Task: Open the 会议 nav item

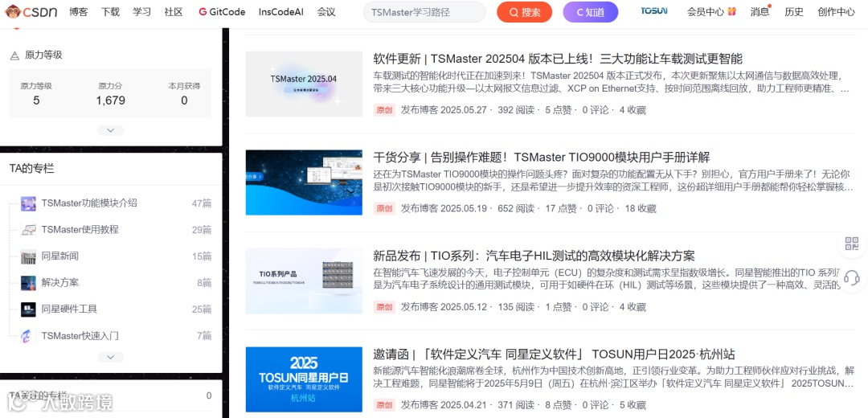Action: pos(326,11)
